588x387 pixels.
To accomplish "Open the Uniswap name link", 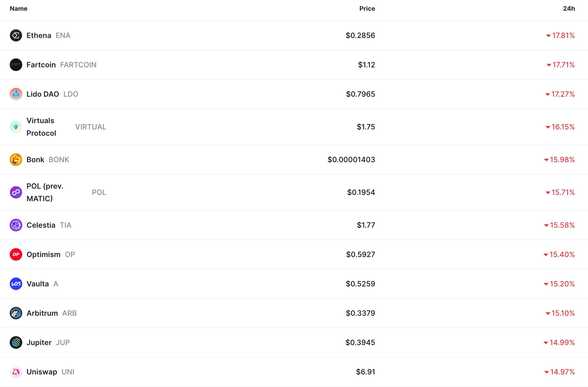I will coord(42,372).
